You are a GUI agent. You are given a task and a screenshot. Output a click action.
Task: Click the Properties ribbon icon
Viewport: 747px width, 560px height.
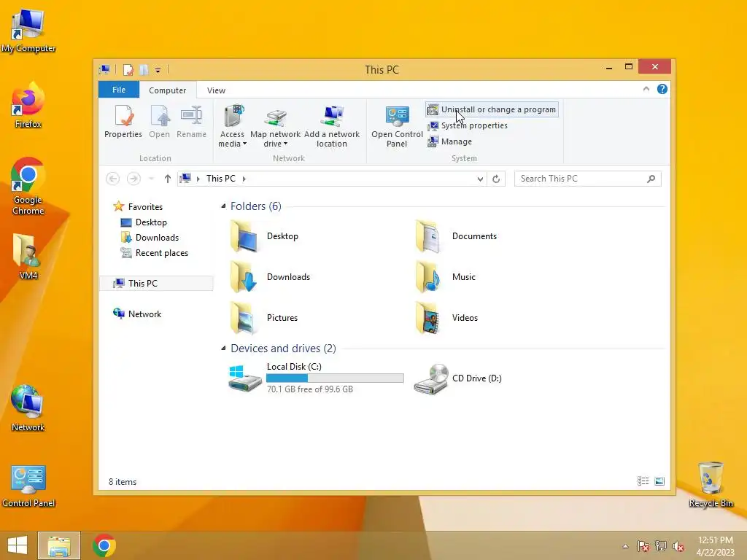pyautogui.click(x=123, y=122)
